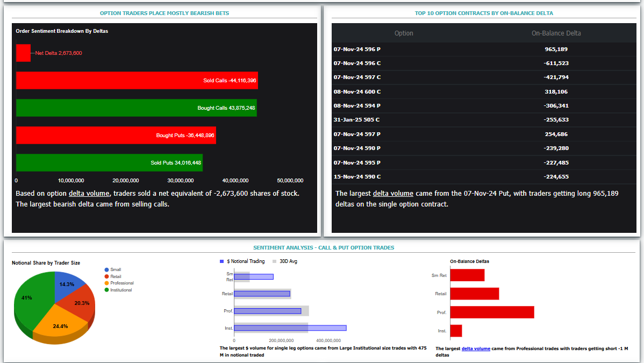This screenshot has width=644, height=363.
Task: Click the 20.3% red pie slice
Action: (80, 303)
